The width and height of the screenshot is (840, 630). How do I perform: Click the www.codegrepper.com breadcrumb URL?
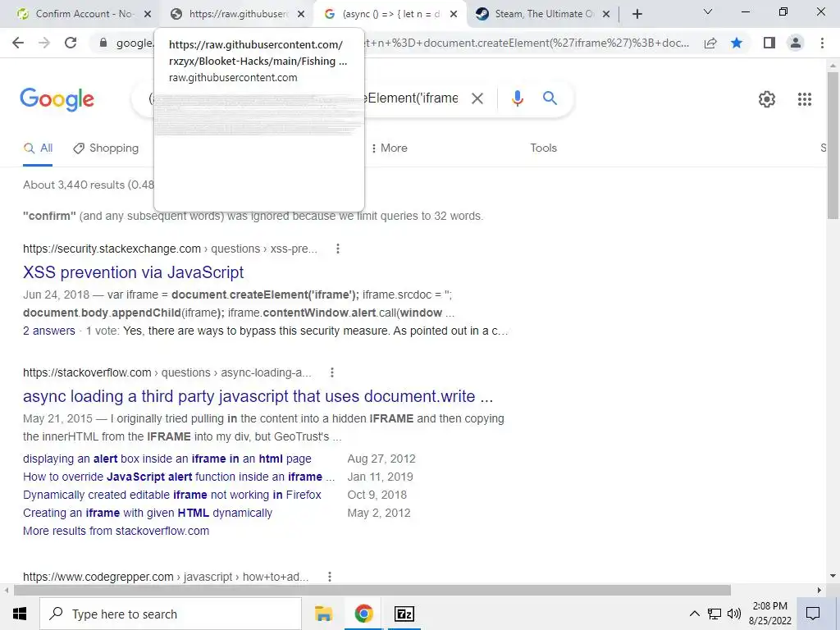pos(166,577)
